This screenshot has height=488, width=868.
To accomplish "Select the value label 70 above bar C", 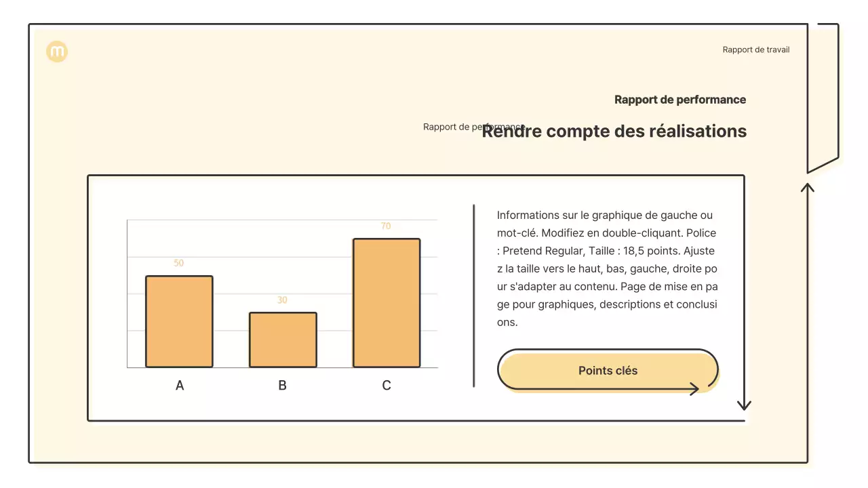I will [386, 226].
